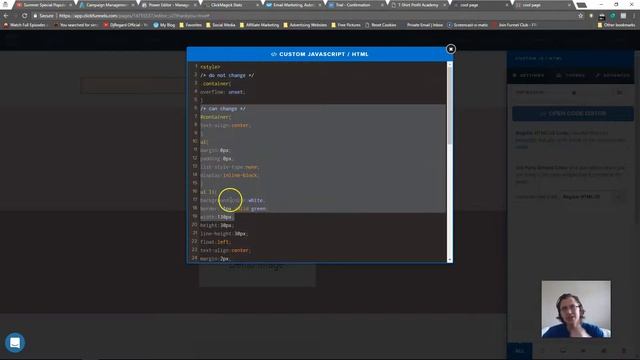Switch to Summit Special tab
The width and height of the screenshot is (640, 360).
pos(43,5)
